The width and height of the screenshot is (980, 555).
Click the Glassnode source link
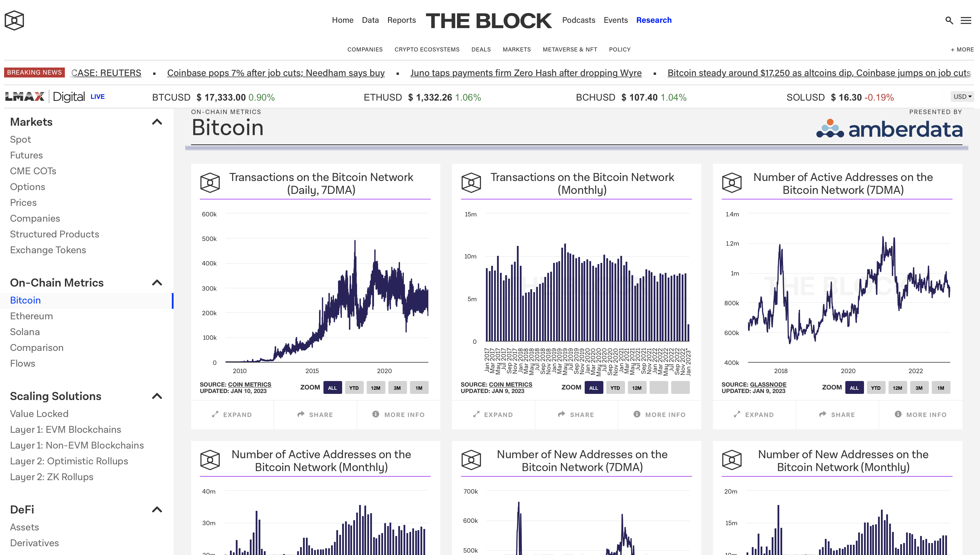[768, 384]
